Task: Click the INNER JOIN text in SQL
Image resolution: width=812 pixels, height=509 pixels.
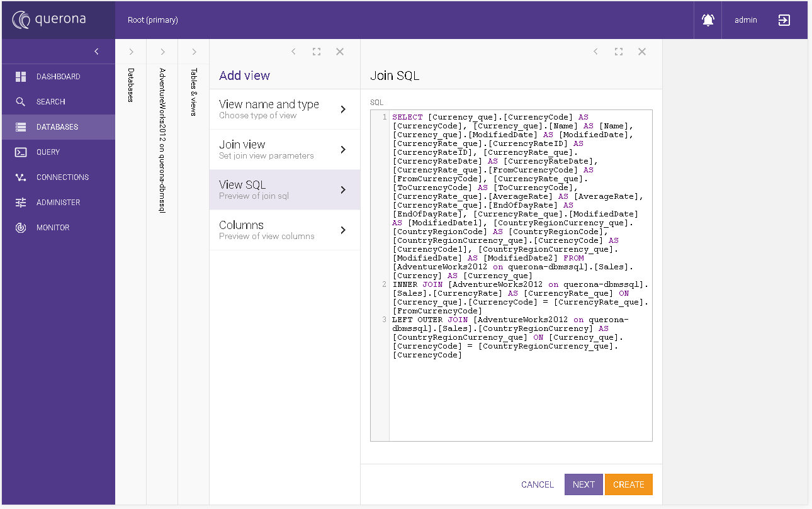Action: tap(417, 284)
